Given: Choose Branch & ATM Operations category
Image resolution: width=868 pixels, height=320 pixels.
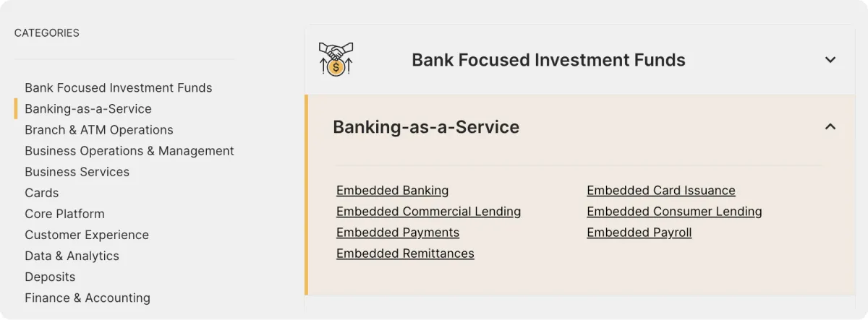Looking at the screenshot, I should (99, 130).
